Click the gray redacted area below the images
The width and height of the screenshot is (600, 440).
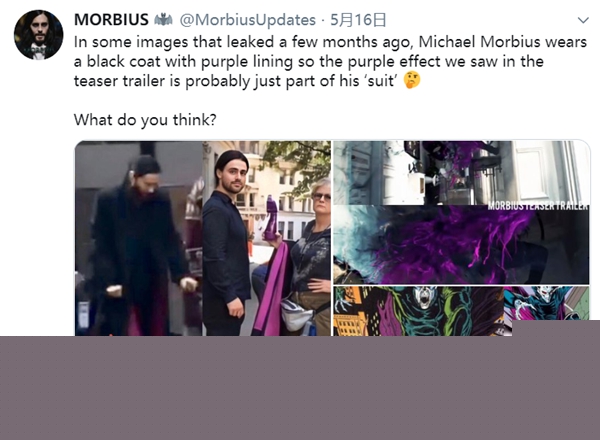(300, 388)
